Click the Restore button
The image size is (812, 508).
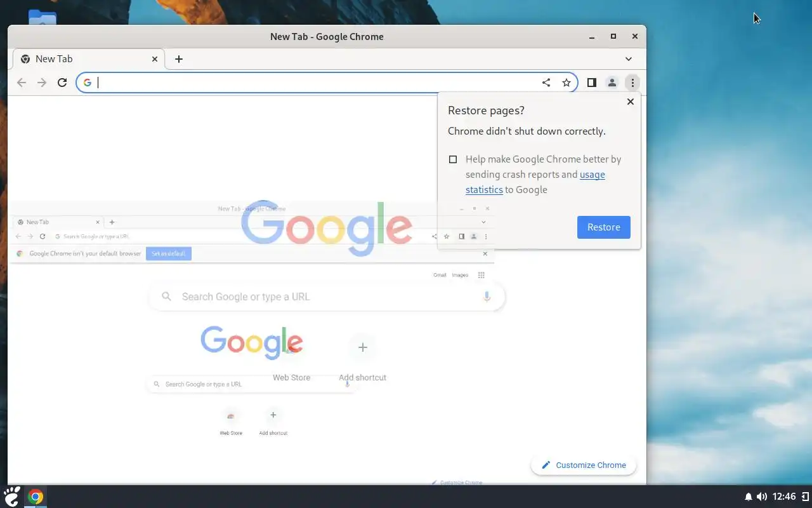coord(604,227)
